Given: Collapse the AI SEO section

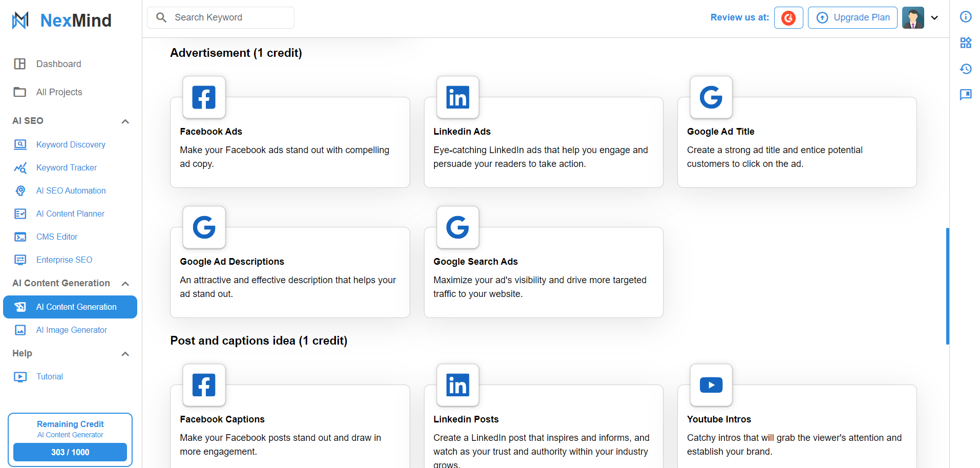Looking at the screenshot, I should coord(125,121).
